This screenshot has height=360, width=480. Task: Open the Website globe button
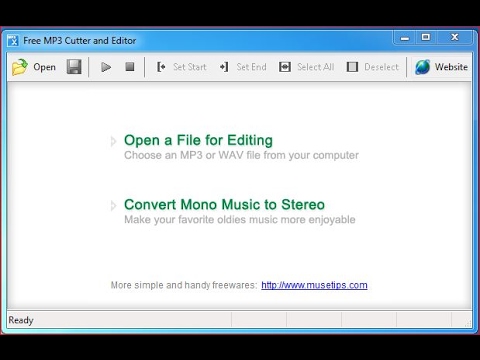click(x=441, y=67)
